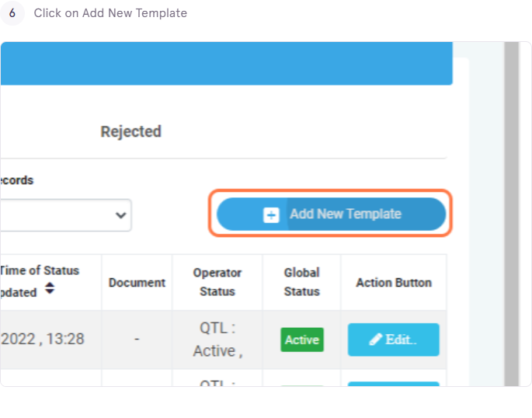Click the Add New Template button
This screenshot has height=418, width=532.
click(x=331, y=214)
